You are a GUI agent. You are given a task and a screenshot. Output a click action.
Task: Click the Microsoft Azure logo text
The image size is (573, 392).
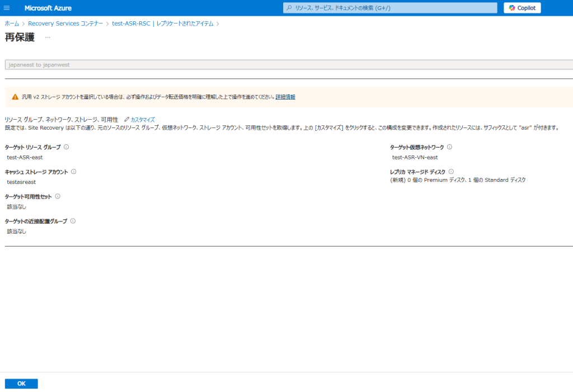click(48, 8)
